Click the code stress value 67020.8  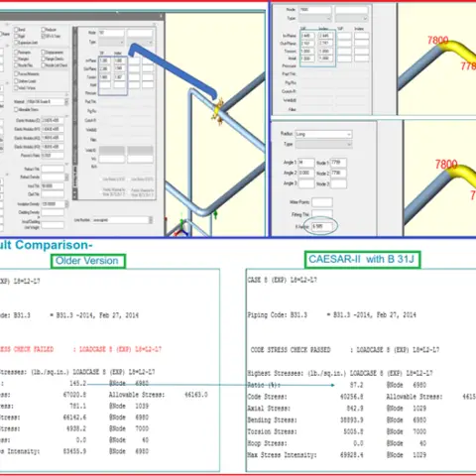74,395
